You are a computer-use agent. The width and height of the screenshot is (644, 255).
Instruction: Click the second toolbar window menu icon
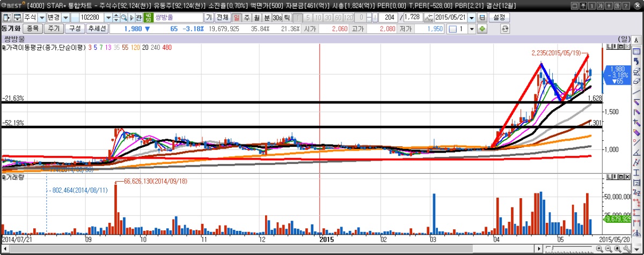point(17,18)
